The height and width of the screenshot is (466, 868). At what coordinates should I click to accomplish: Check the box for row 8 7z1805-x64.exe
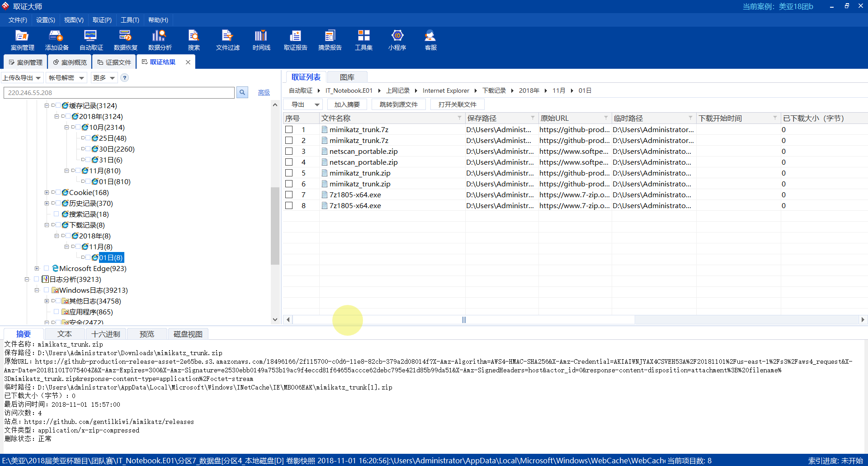(289, 205)
